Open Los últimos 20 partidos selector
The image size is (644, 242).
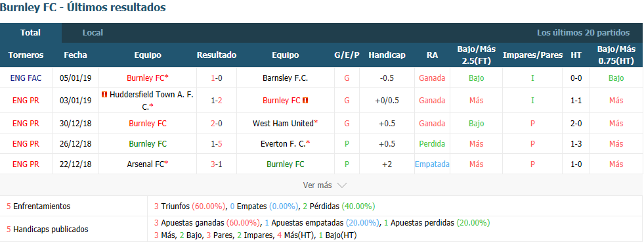[583, 33]
